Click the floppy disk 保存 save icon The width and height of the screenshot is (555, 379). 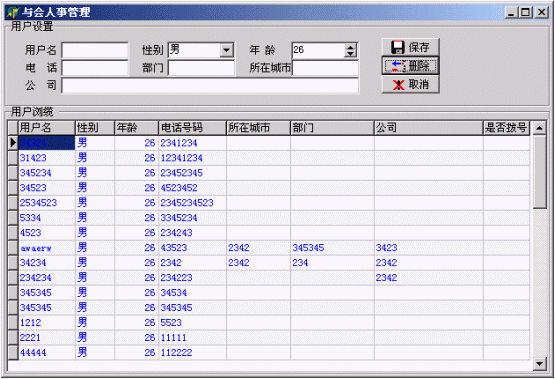[x=397, y=47]
